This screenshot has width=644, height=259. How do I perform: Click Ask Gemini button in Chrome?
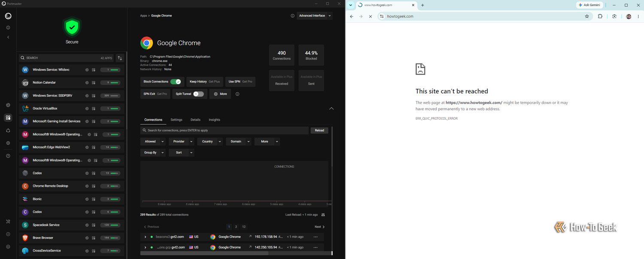pos(590,5)
